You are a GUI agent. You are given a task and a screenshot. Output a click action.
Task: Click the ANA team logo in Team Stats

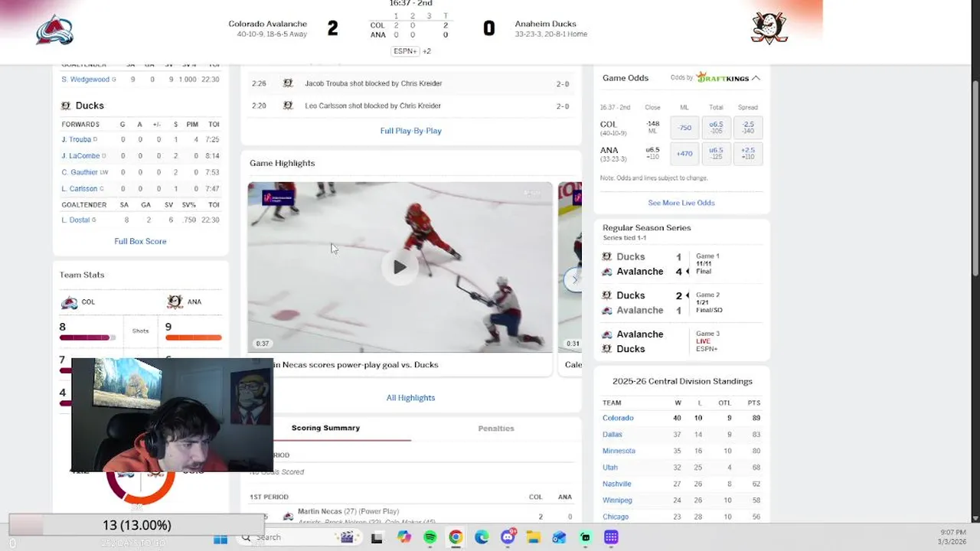(175, 302)
